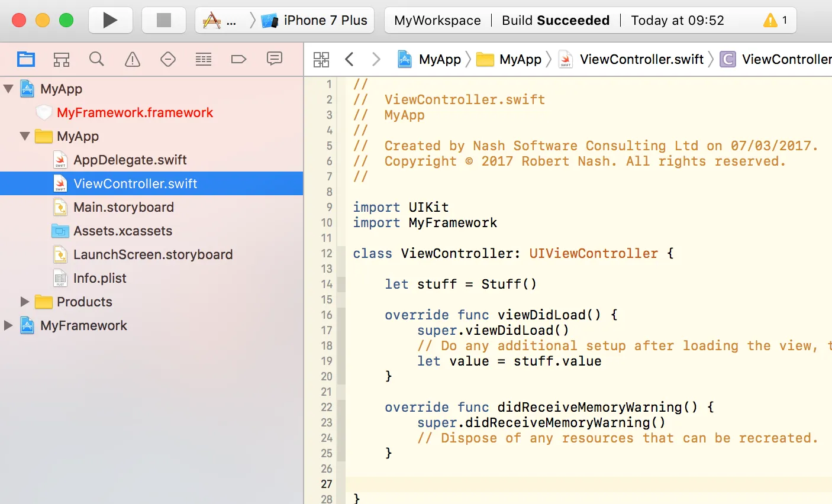Open LaunchScreen.storyboard
832x504 pixels.
(x=153, y=254)
